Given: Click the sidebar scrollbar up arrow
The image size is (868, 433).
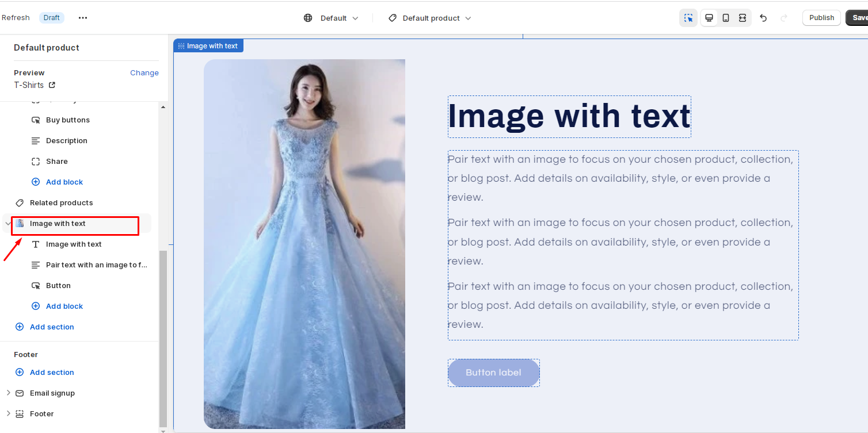Looking at the screenshot, I should (163, 107).
